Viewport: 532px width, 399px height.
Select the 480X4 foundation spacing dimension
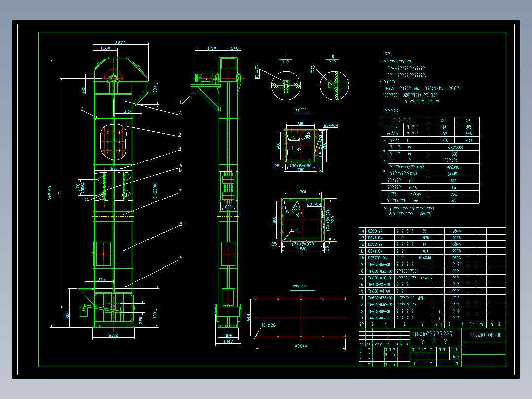(301, 346)
